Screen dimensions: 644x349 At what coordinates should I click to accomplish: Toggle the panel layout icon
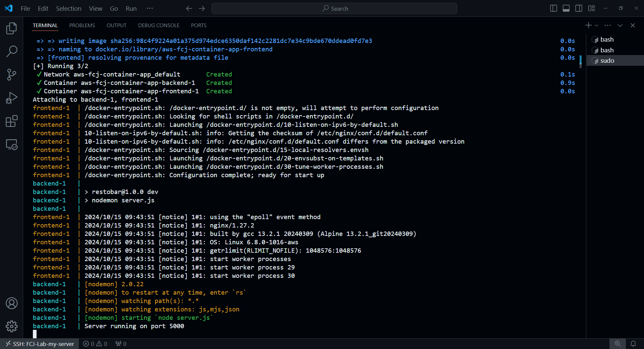pyautogui.click(x=566, y=8)
